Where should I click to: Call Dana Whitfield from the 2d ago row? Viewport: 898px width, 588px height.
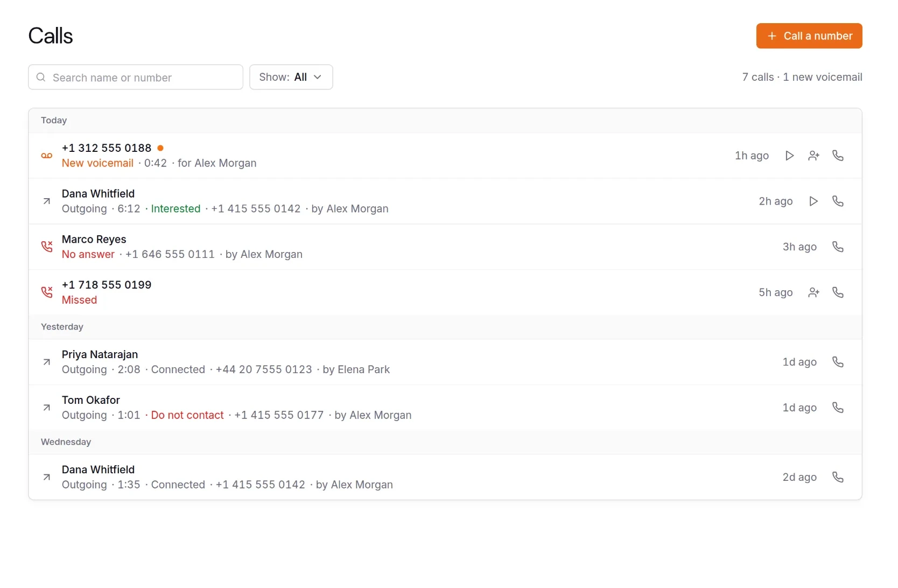pyautogui.click(x=838, y=477)
